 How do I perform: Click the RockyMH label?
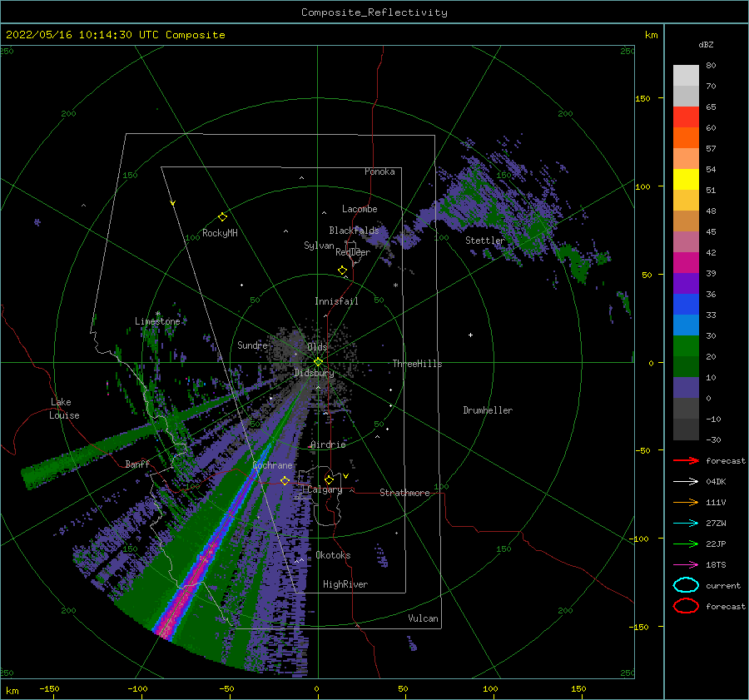click(x=220, y=233)
